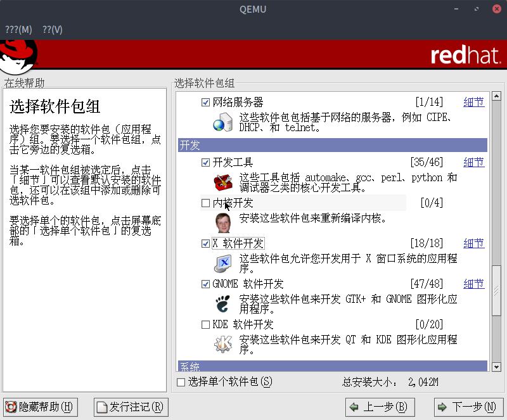Select the 系统 category header
Image resolution: width=507 pixels, height=420 pixels.
pyautogui.click(x=332, y=366)
